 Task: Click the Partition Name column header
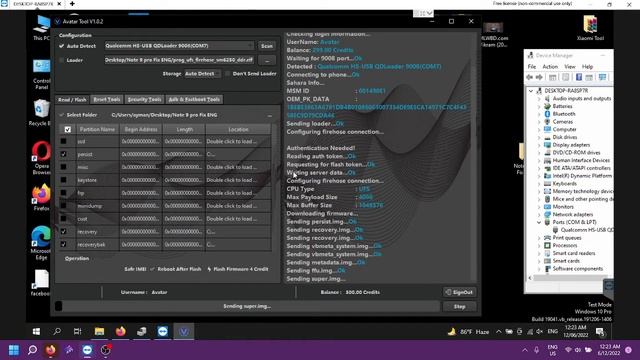tap(97, 129)
